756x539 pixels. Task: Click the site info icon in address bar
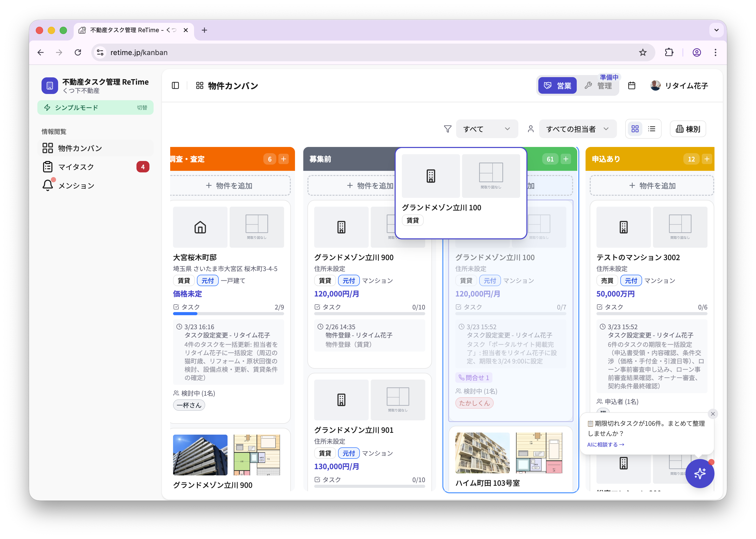pyautogui.click(x=100, y=52)
